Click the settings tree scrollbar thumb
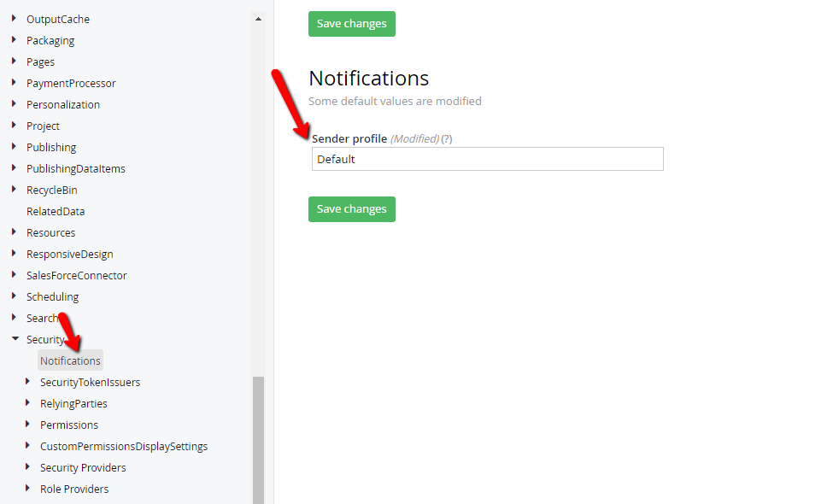 click(x=258, y=440)
